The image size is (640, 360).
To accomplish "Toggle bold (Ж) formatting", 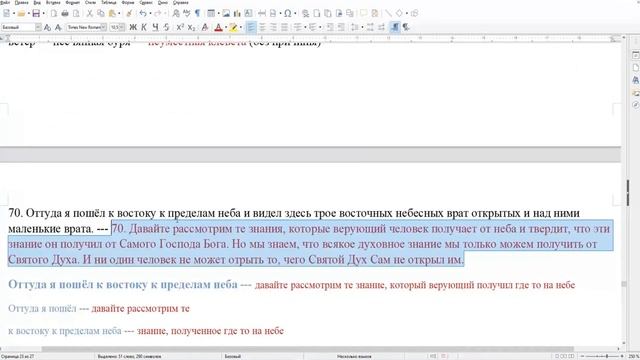I will [x=133, y=27].
